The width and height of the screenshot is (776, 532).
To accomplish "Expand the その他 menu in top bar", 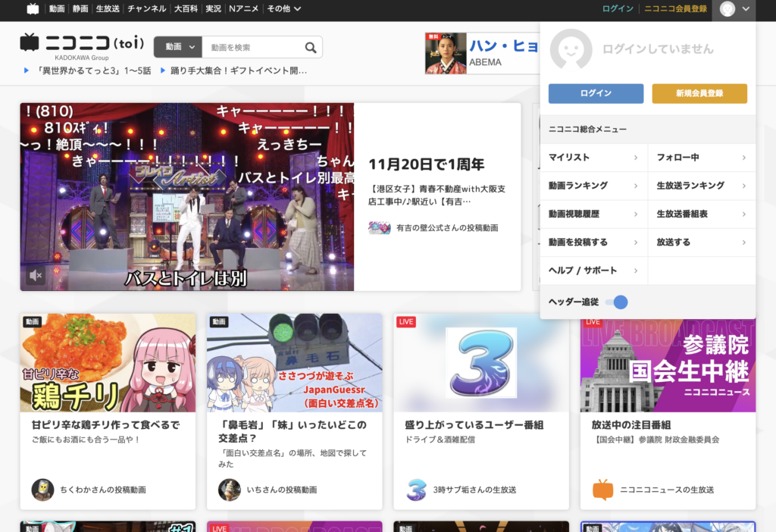I will pos(284,9).
